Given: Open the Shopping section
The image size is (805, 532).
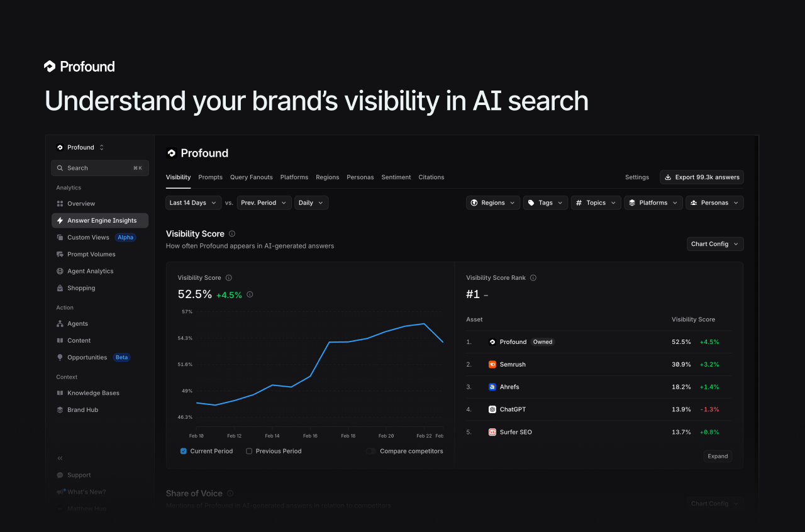Looking at the screenshot, I should (x=80, y=288).
